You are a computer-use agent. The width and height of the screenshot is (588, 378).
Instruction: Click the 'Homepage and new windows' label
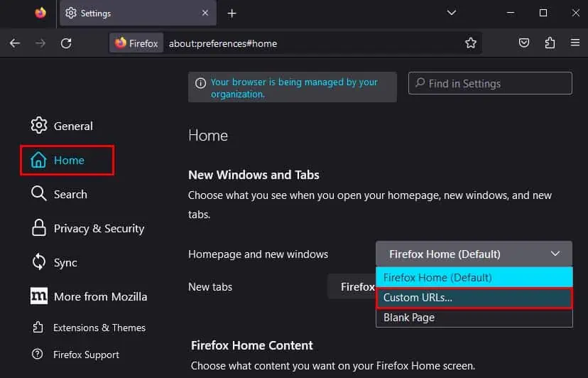click(258, 254)
